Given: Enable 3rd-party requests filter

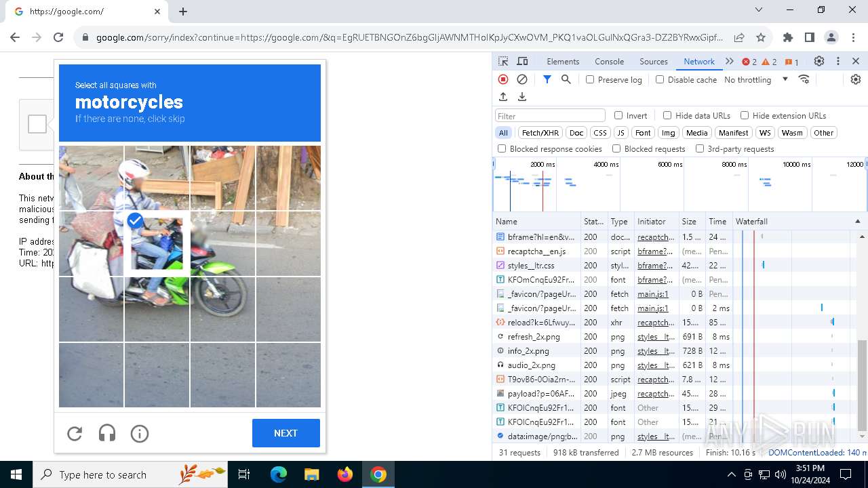Looking at the screenshot, I should pyautogui.click(x=700, y=148).
